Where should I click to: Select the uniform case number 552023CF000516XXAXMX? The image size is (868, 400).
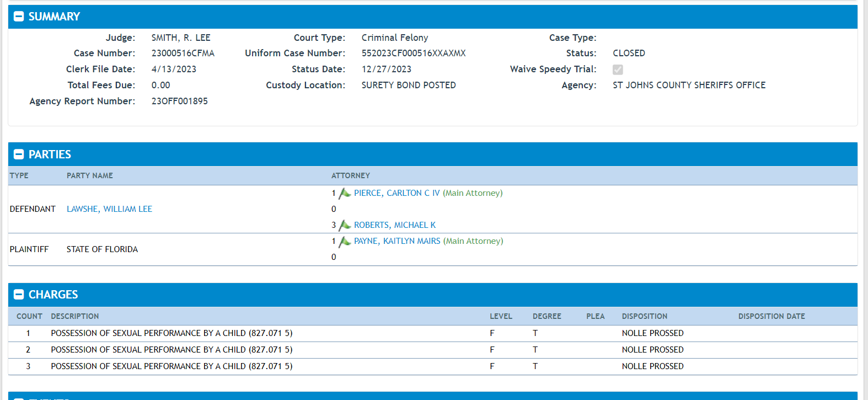[x=414, y=54]
